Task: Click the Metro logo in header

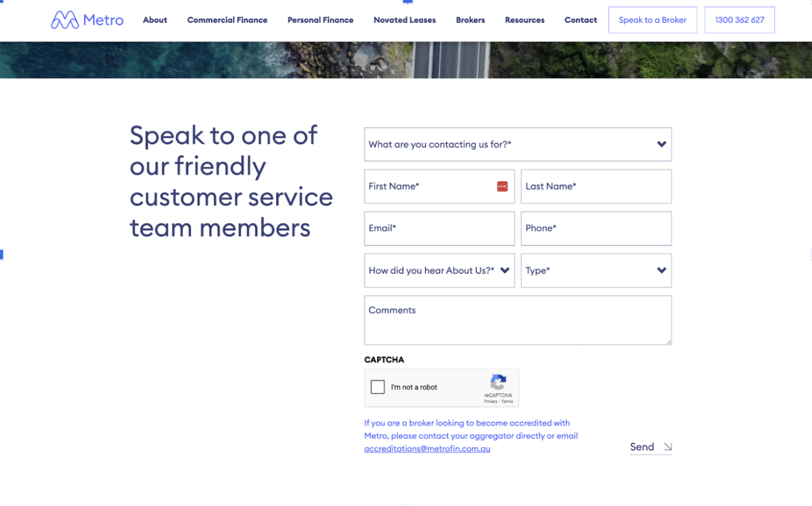Action: pos(87,20)
